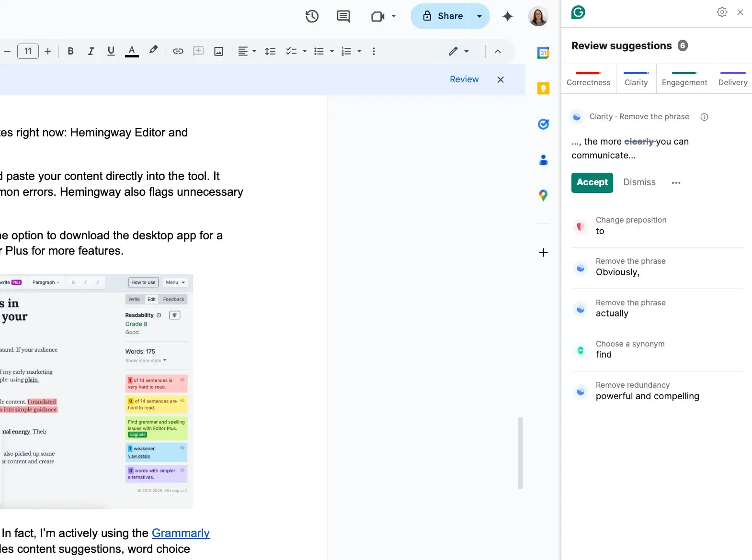This screenshot has width=752, height=560.
Task: Open Google Tasks in side panel
Action: [543, 124]
